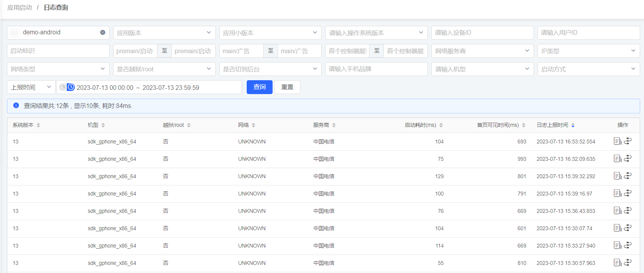Sort by 首页可见时间(ms) column

click(524, 125)
